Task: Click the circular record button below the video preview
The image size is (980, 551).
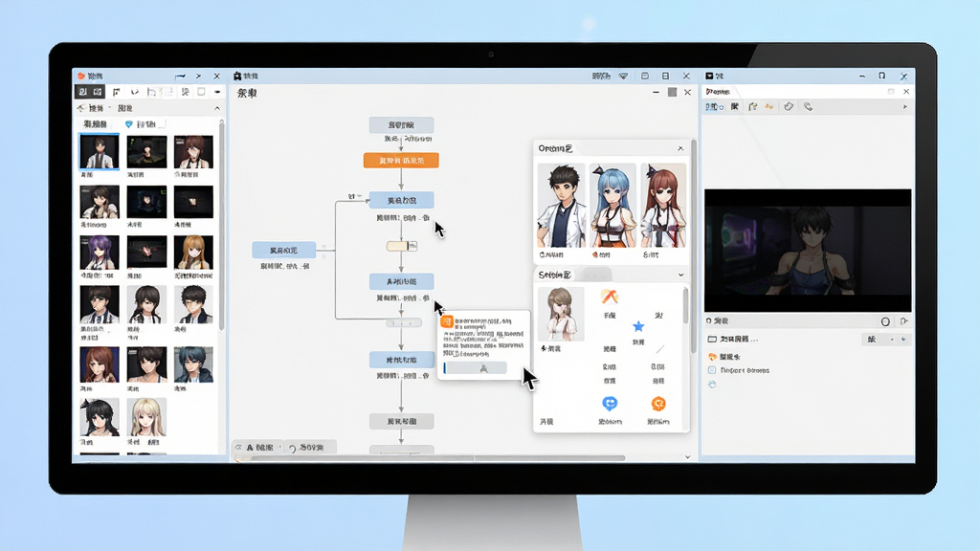Action: (x=885, y=321)
